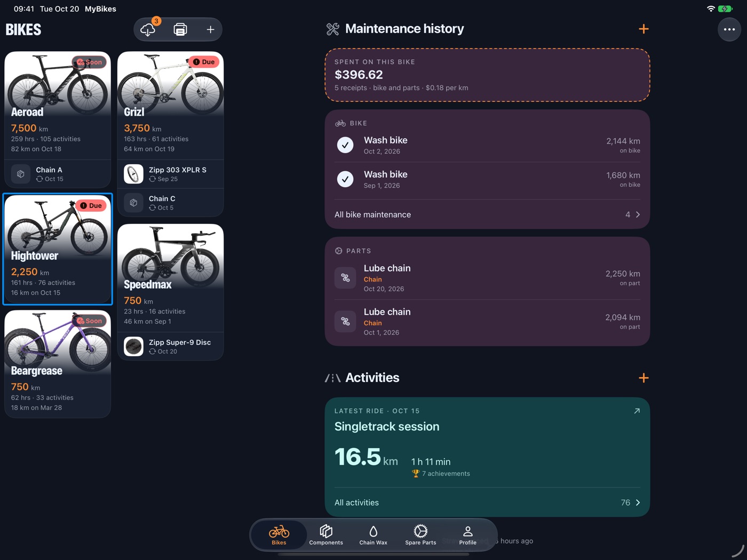Select the Speedmax bike photo

pos(170,256)
